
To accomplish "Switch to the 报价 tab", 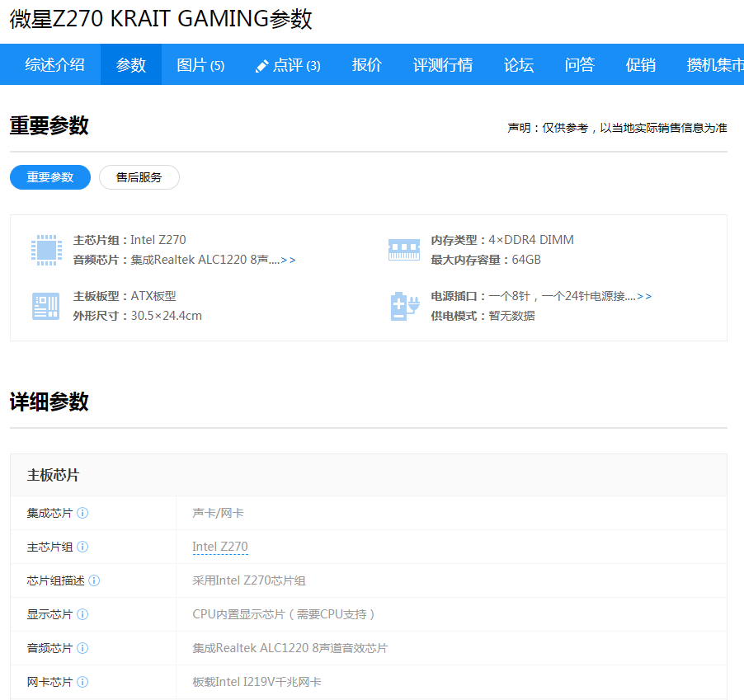I will click(367, 64).
